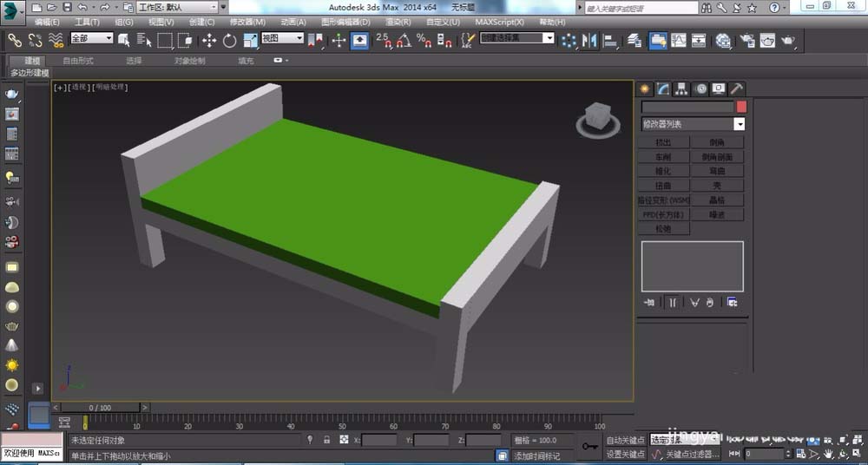
Task: Click the Select and Link chain icon
Action: 15,40
